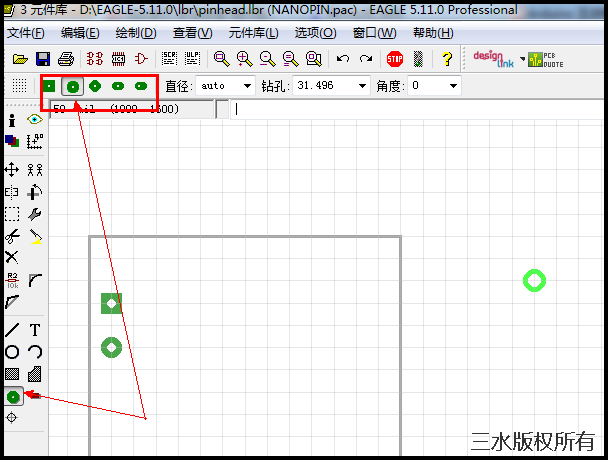The width and height of the screenshot is (608, 460).
Task: Select the Text tool
Action: pyautogui.click(x=35, y=330)
